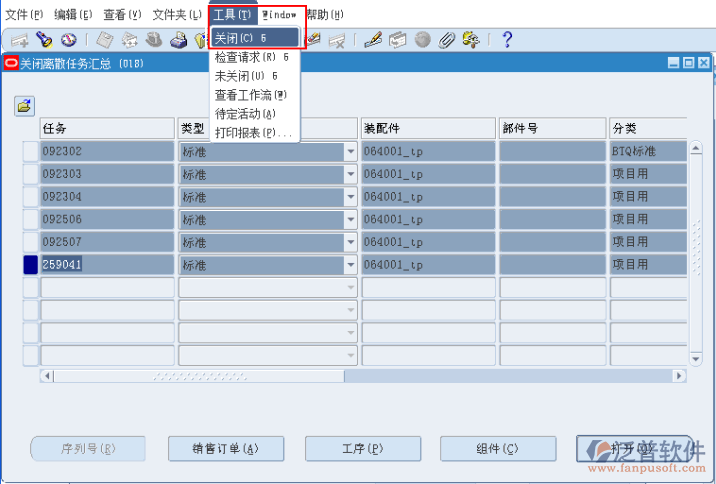Image resolution: width=716 pixels, height=484 pixels.
Task: Click the horizontal scrollbar left arrow
Action: point(47,376)
